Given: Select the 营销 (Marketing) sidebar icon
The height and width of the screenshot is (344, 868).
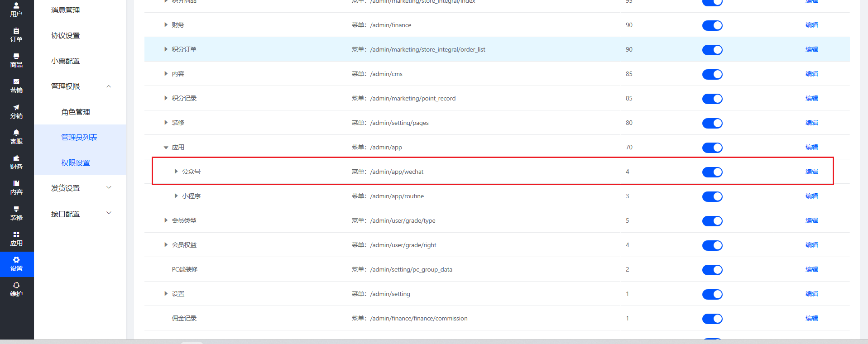Looking at the screenshot, I should (16, 86).
